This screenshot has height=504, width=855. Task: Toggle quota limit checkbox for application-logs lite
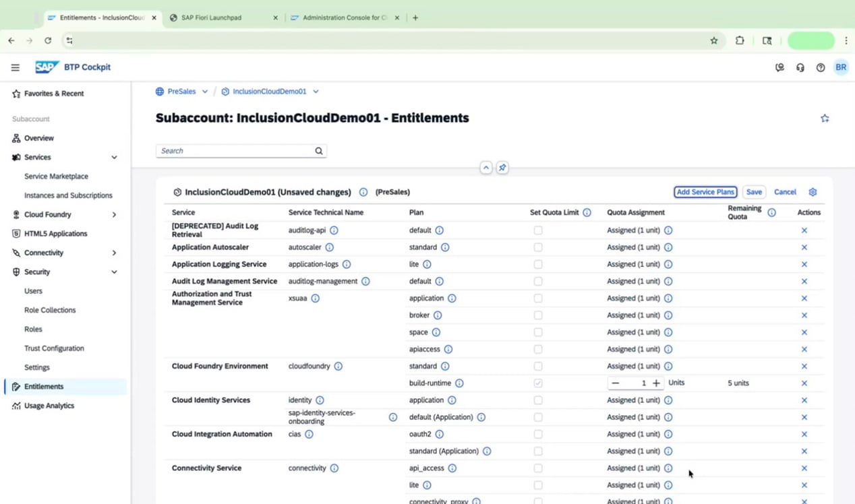coord(538,264)
